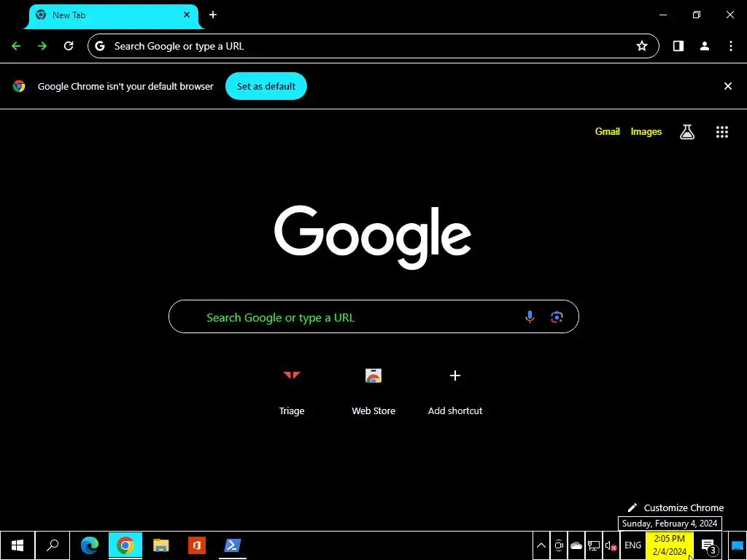Show hidden system tray icons
The image size is (747, 560).
541,545
